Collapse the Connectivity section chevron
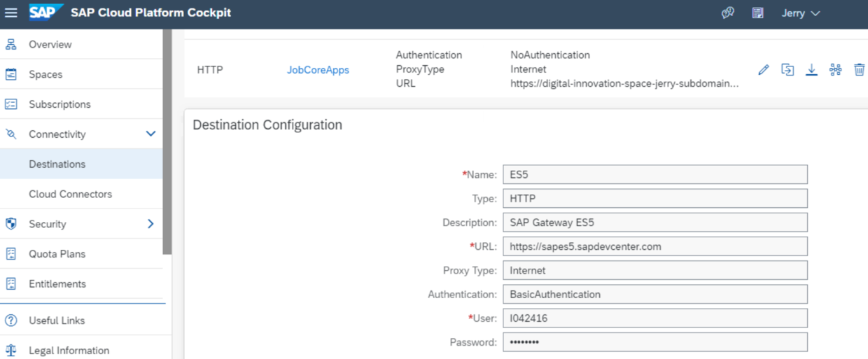Image resolution: width=868 pixels, height=359 pixels. click(150, 134)
